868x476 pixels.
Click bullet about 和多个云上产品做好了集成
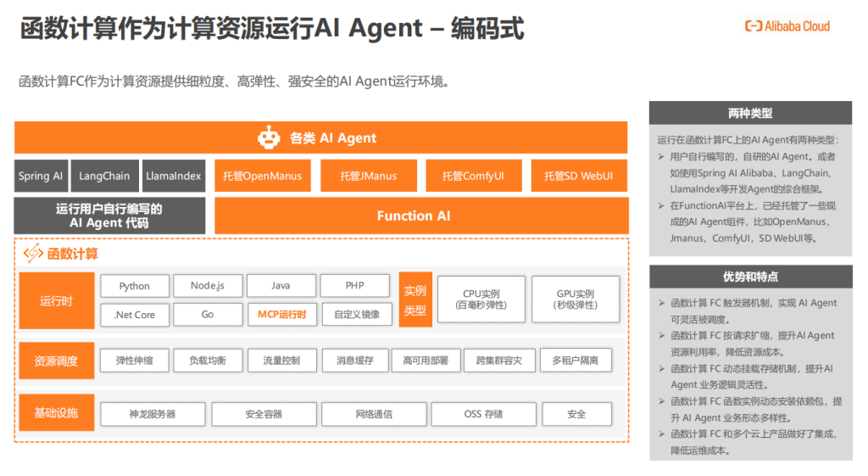[x=748, y=442]
